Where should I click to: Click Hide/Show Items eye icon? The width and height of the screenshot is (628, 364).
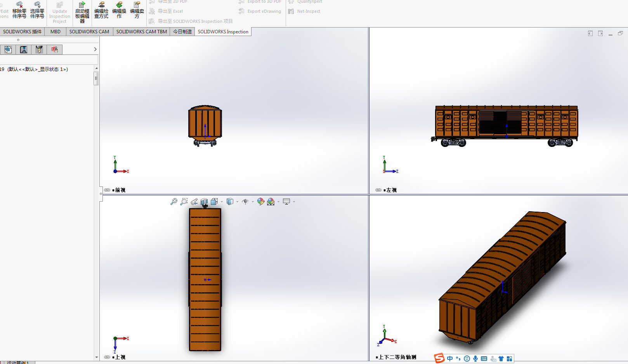[x=245, y=202]
